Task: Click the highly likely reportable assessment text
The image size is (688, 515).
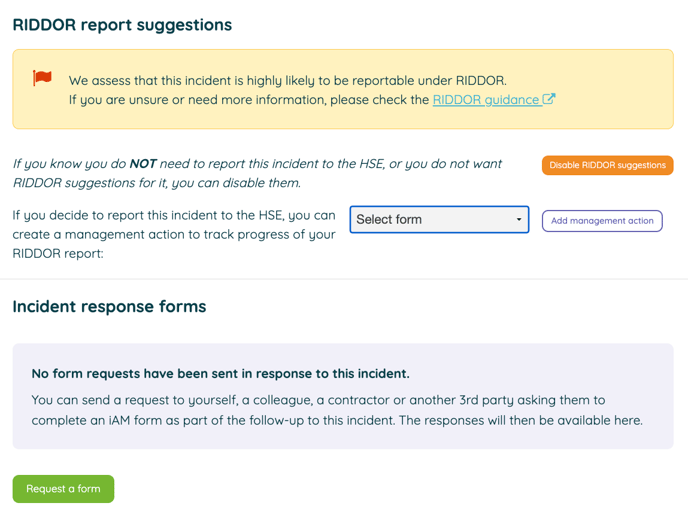Action: [x=287, y=80]
